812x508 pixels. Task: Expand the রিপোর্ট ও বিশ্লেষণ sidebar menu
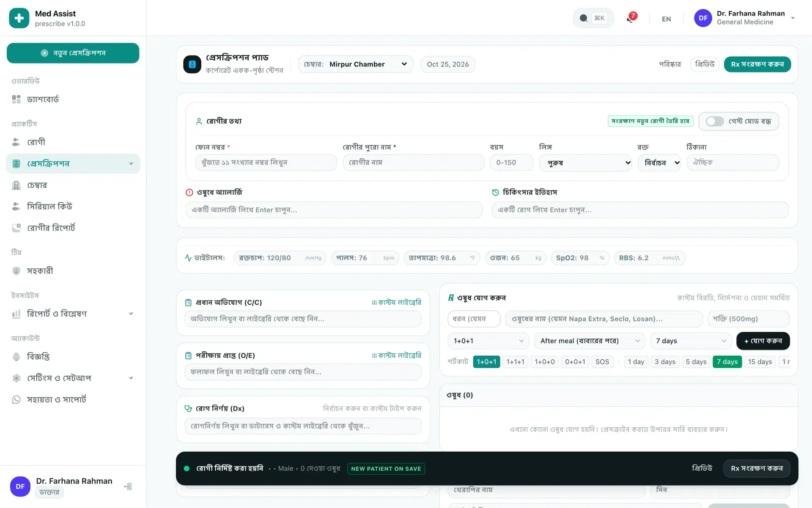pos(73,314)
